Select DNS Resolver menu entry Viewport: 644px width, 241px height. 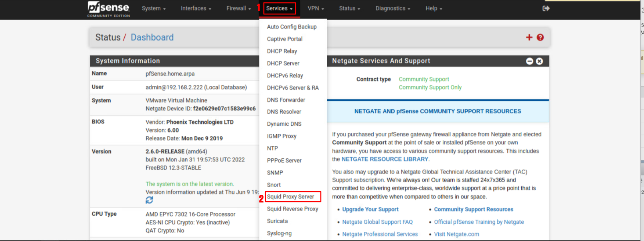[284, 112]
